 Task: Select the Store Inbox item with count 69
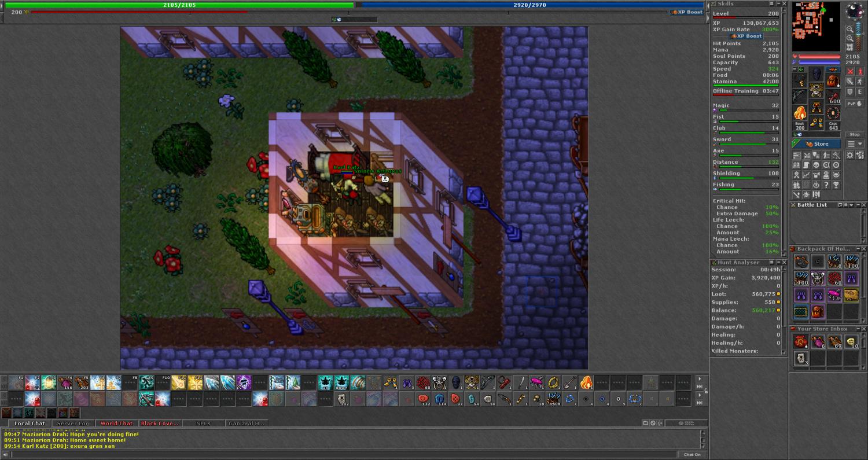pyautogui.click(x=834, y=342)
